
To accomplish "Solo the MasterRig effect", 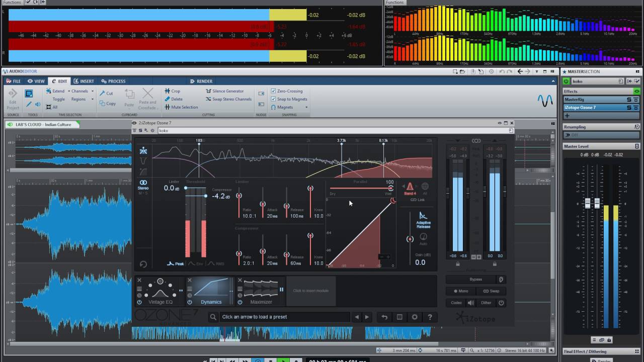I will 629,100.
